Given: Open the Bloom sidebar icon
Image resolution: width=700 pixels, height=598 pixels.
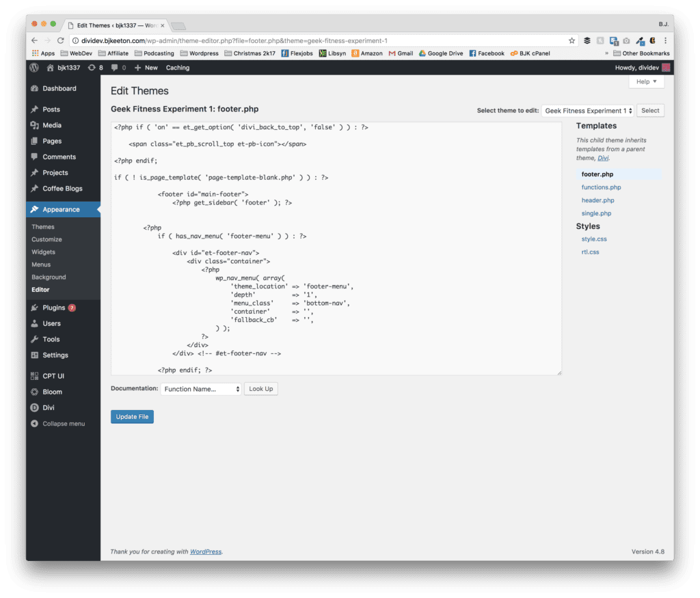Looking at the screenshot, I should pyautogui.click(x=36, y=392).
